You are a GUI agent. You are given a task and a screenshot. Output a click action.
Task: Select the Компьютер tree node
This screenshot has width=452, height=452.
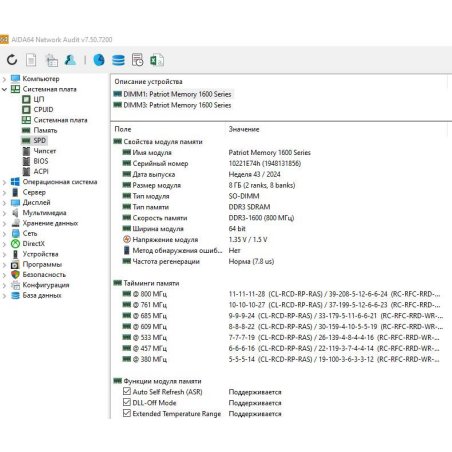[x=41, y=79]
